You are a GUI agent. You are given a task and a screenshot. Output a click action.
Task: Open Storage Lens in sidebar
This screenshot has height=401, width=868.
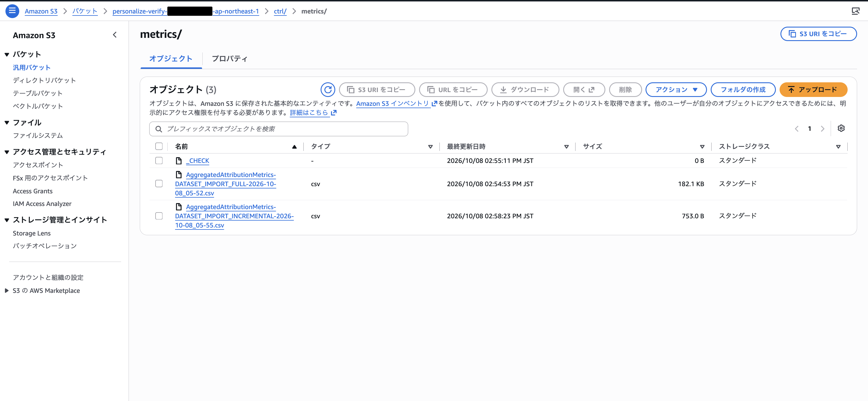(32, 233)
